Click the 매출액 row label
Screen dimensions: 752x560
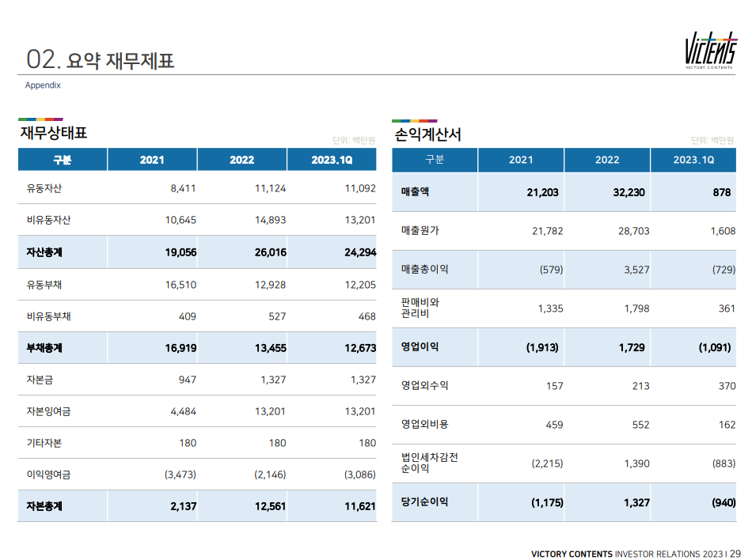click(x=414, y=191)
